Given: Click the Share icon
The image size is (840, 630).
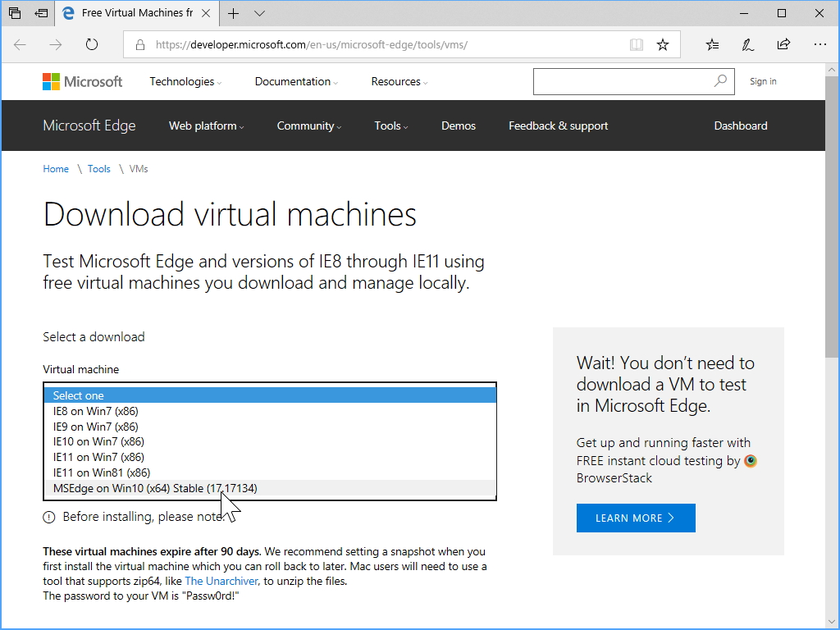Looking at the screenshot, I should pyautogui.click(x=783, y=44).
